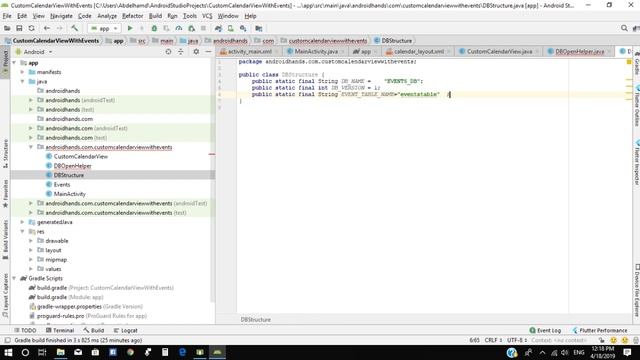Open the Terminal tool window

pos(60,330)
